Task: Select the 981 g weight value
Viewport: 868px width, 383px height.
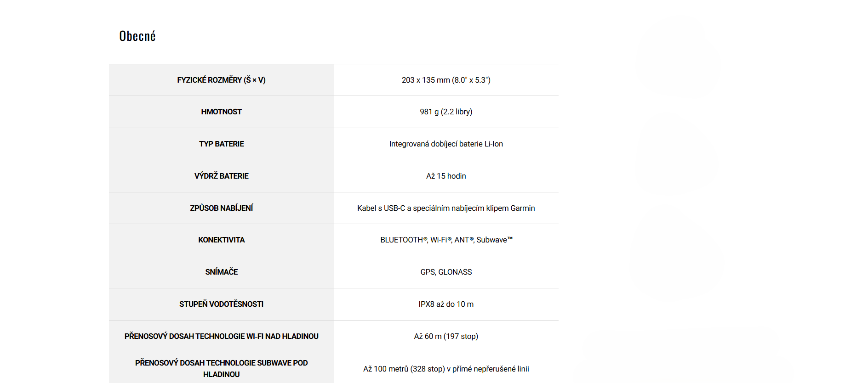Action: 445,112
